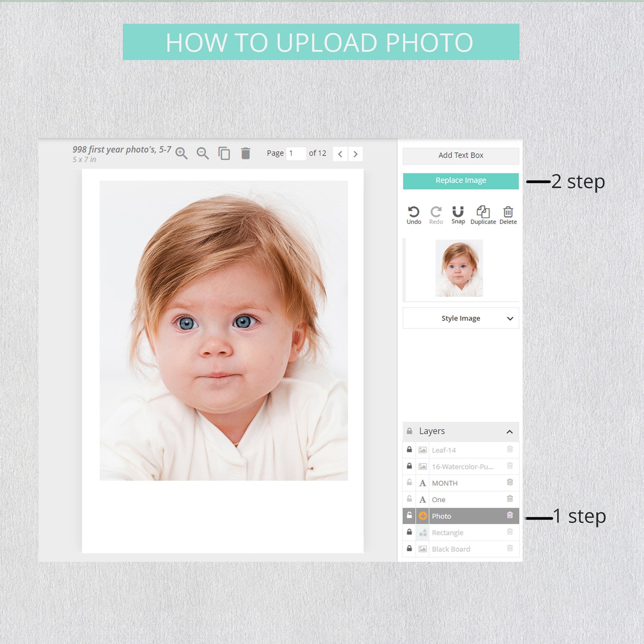Click the Undo icon
The height and width of the screenshot is (644, 644).
pyautogui.click(x=414, y=215)
